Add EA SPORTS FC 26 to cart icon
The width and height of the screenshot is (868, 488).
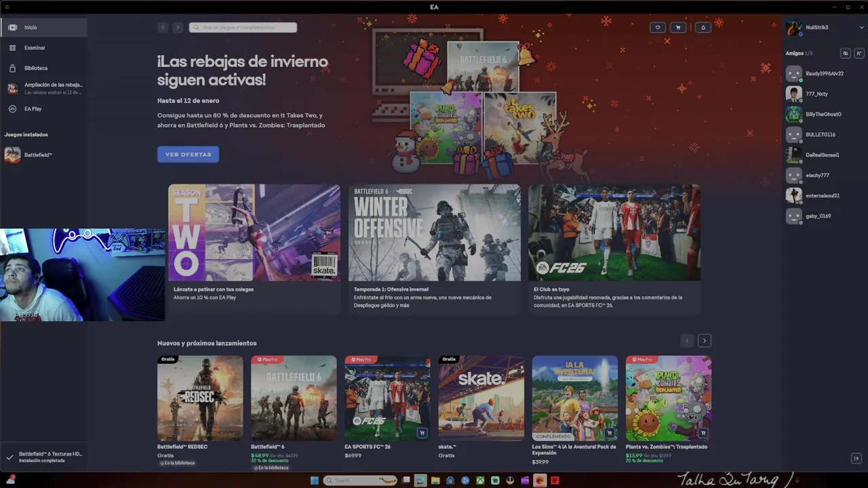coord(422,433)
